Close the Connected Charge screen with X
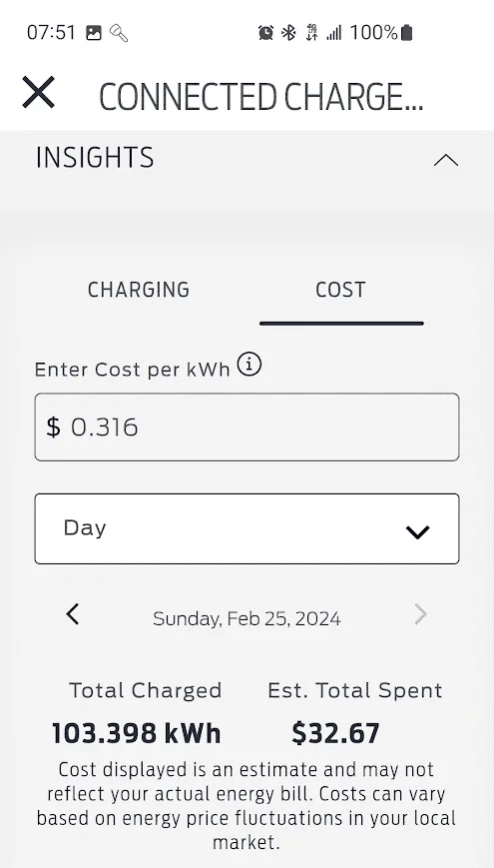 click(x=38, y=92)
